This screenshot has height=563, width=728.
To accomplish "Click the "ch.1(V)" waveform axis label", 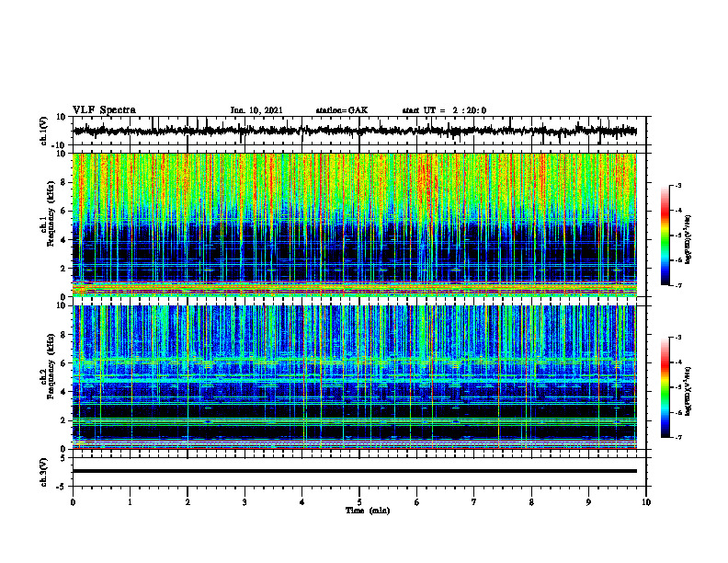I will tap(44, 131).
